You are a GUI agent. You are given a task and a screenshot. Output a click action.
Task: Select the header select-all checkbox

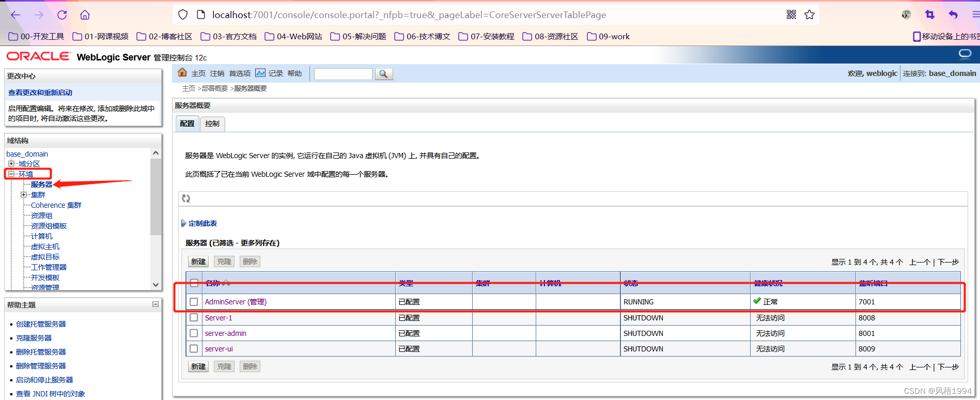(194, 283)
